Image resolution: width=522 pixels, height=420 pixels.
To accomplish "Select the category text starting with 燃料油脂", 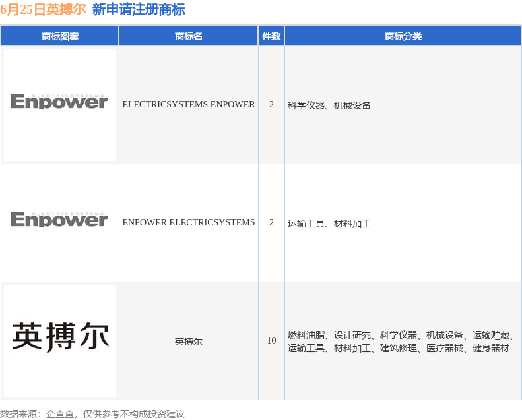I will [401, 342].
